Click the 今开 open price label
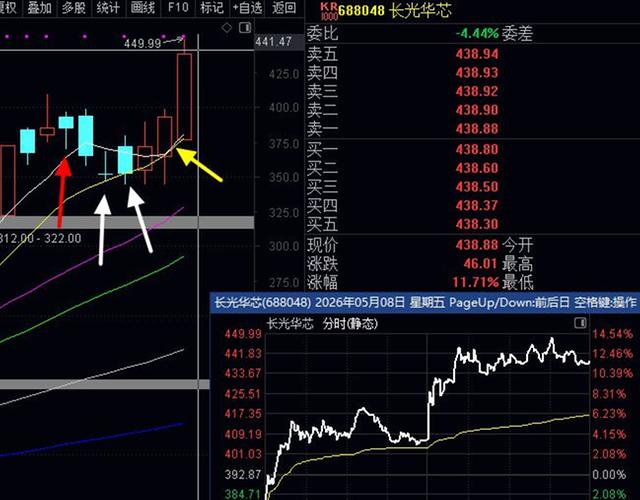 [x=518, y=245]
